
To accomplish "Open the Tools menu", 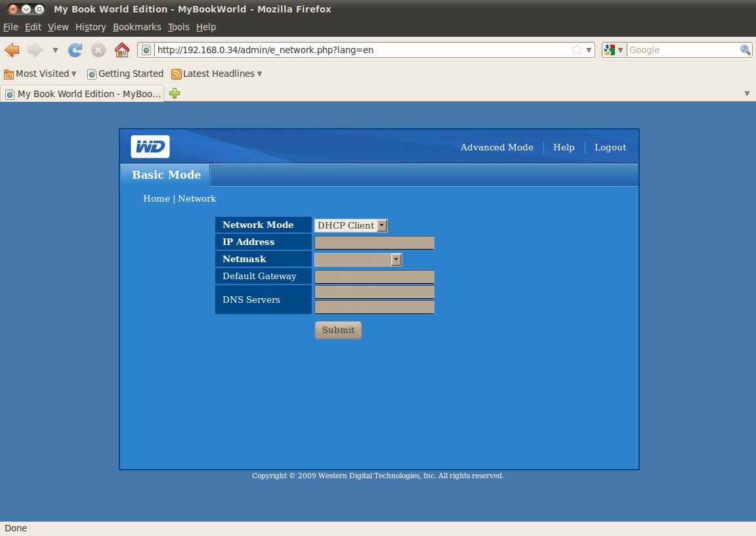I will 178,27.
